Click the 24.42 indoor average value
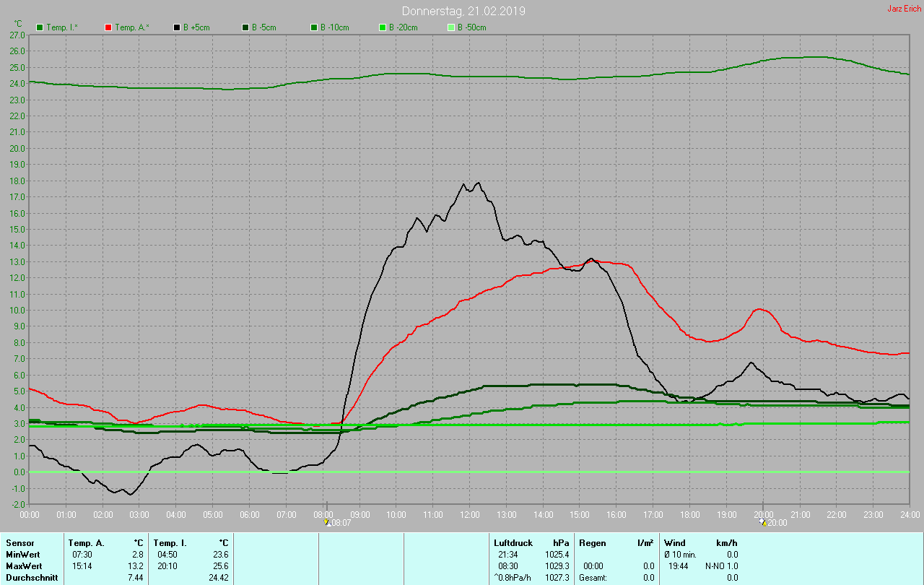924x585 pixels. point(218,578)
